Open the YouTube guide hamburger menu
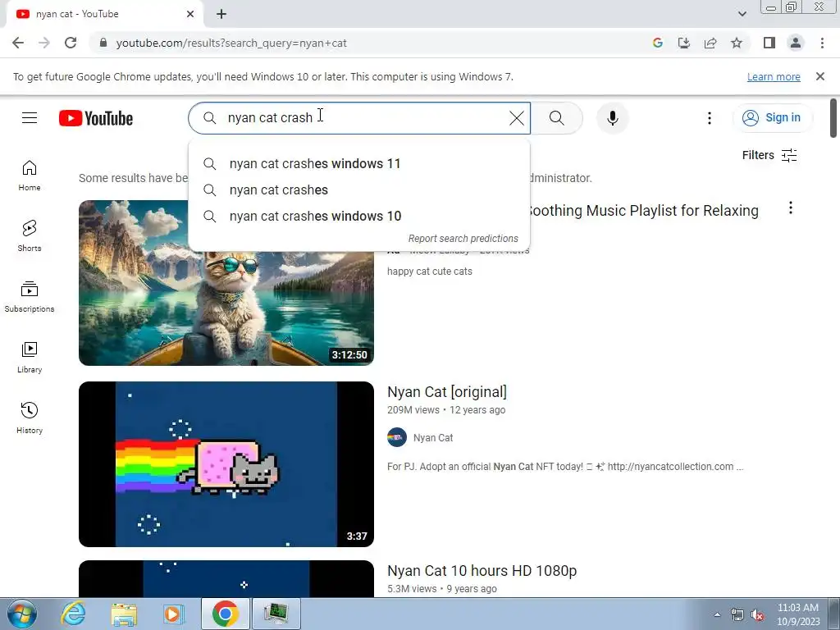The width and height of the screenshot is (840, 630). 30,118
